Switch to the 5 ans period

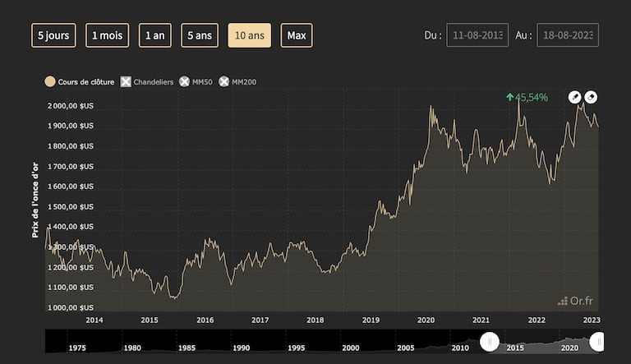[x=200, y=35]
